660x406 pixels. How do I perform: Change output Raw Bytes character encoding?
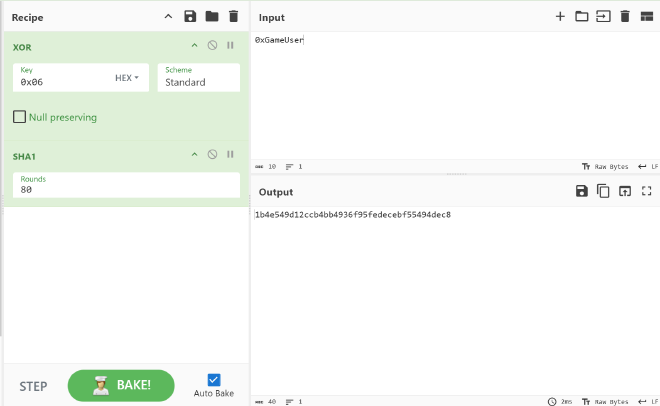(x=605, y=402)
